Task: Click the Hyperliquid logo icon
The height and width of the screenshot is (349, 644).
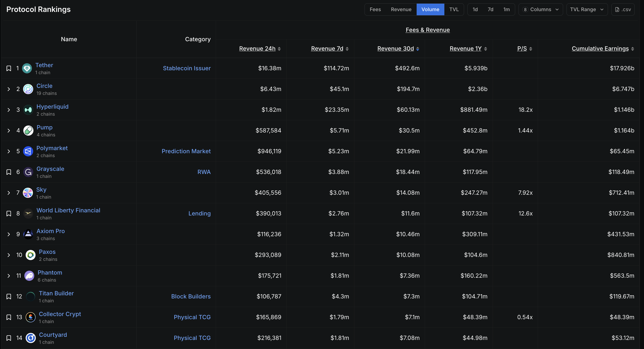Action: click(x=28, y=110)
